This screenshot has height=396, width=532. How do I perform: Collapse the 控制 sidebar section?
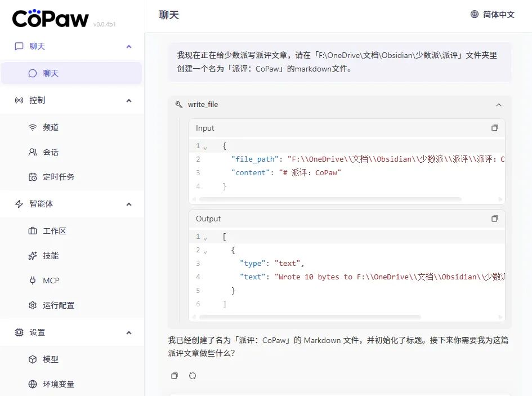(x=129, y=100)
